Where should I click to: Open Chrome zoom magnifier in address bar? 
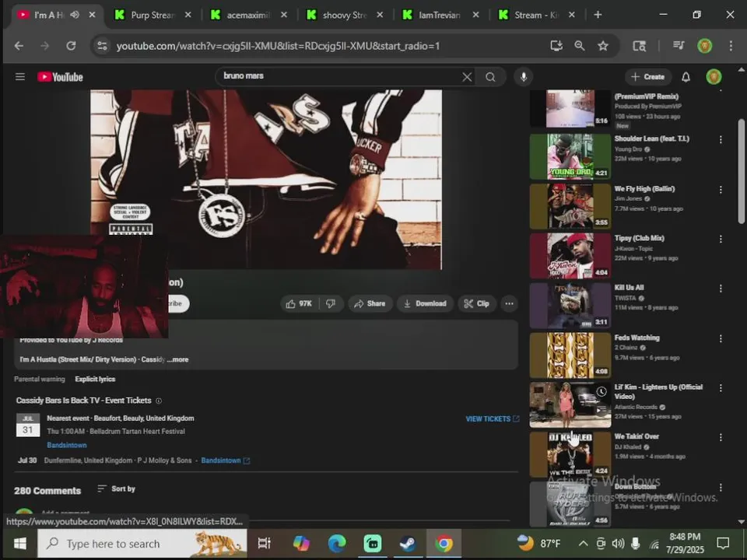point(579,46)
